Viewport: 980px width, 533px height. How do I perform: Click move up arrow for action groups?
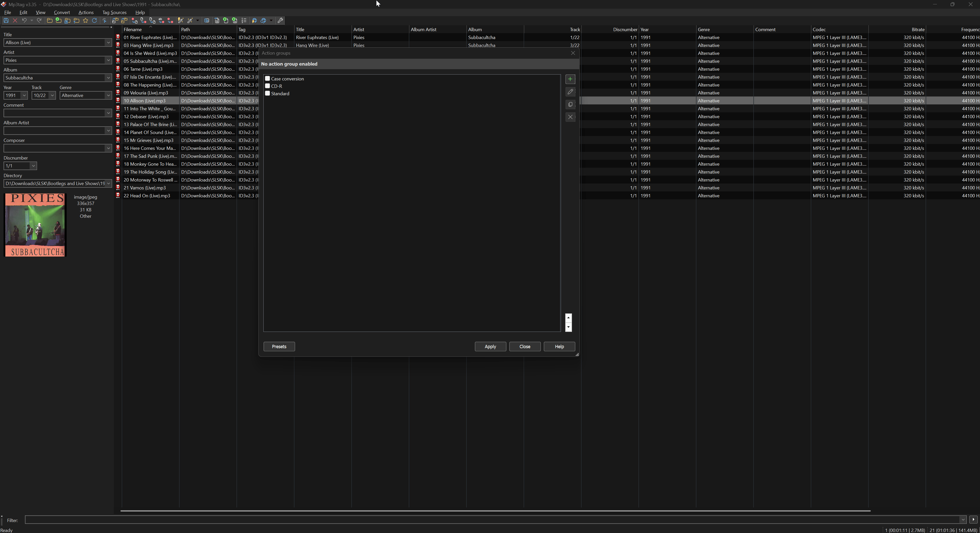[x=568, y=318]
